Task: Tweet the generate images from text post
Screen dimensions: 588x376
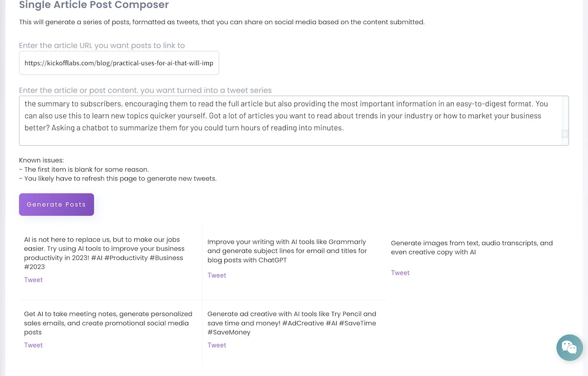Action: coord(400,273)
